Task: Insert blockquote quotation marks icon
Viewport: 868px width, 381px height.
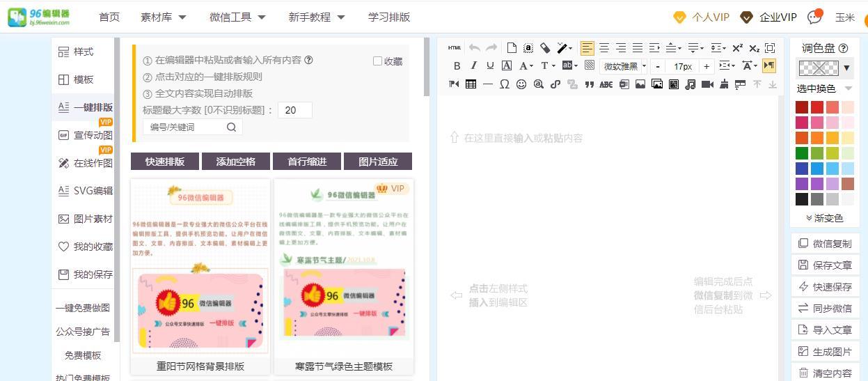Action: click(589, 84)
